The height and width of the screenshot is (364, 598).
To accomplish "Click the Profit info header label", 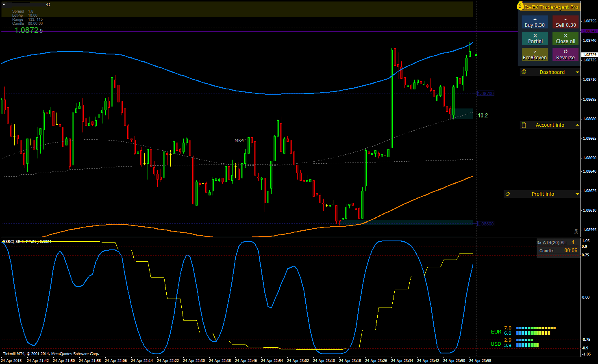I will click(543, 194).
